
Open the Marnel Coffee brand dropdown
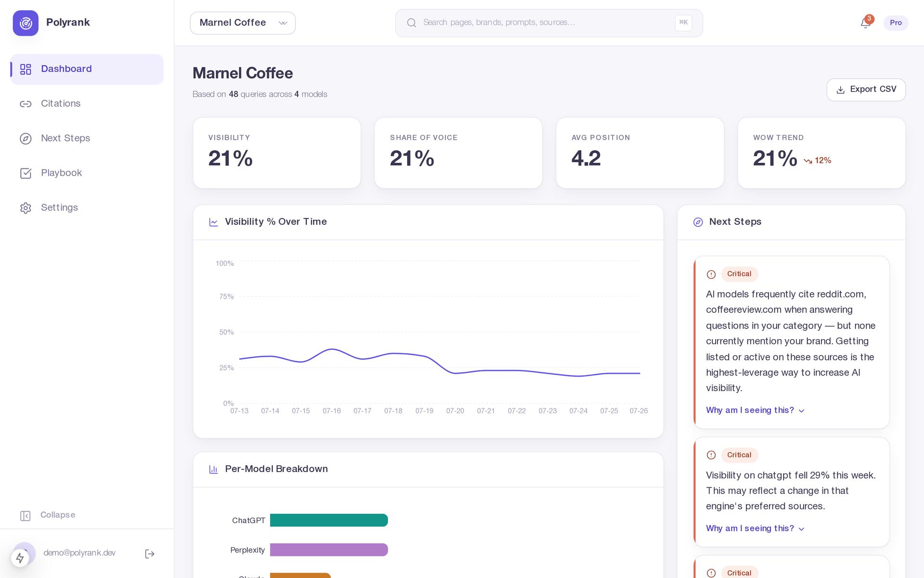point(243,23)
